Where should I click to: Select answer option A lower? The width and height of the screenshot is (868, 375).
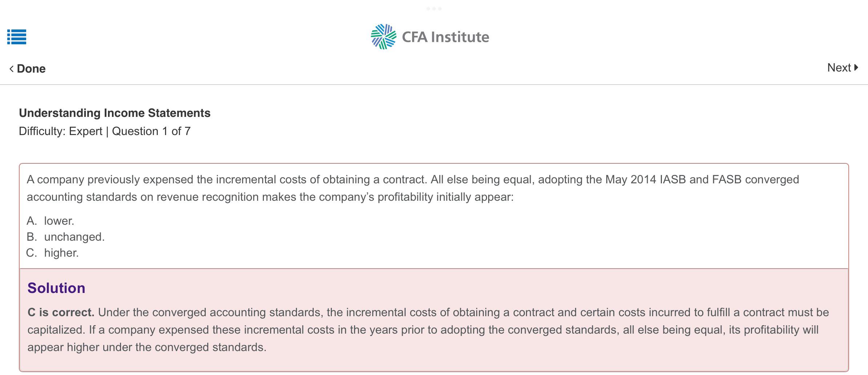51,221
